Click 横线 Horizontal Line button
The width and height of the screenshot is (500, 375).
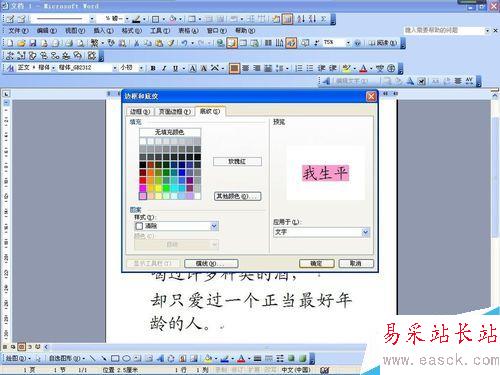pos(211,264)
